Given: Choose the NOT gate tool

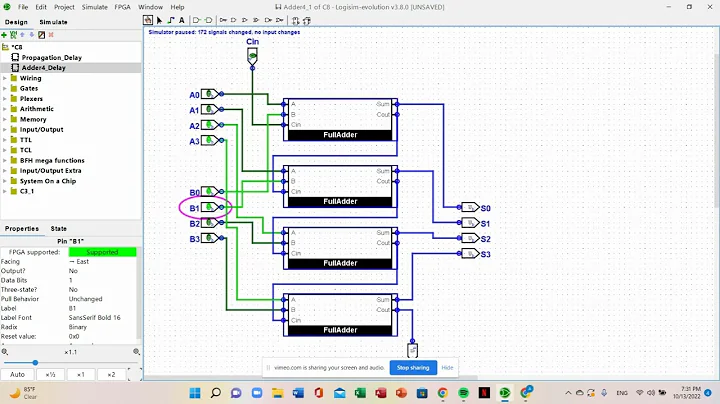Looking at the screenshot, I should (223, 20).
